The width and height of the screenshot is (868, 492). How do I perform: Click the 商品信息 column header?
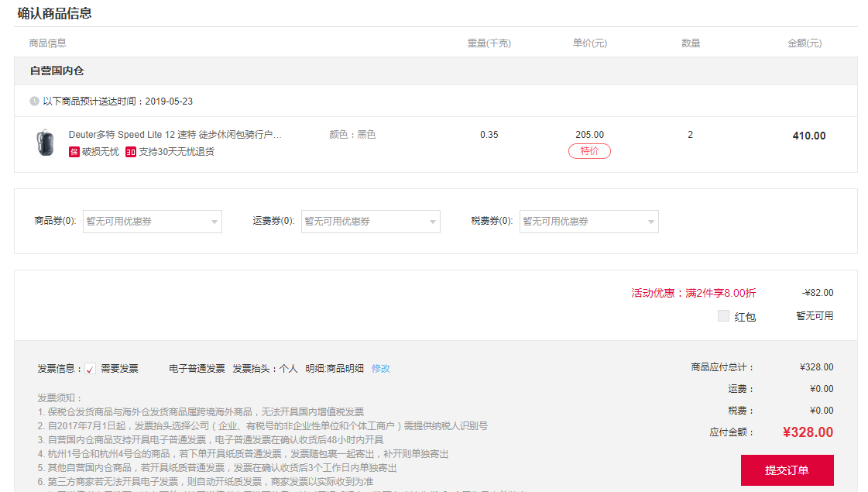(47, 43)
